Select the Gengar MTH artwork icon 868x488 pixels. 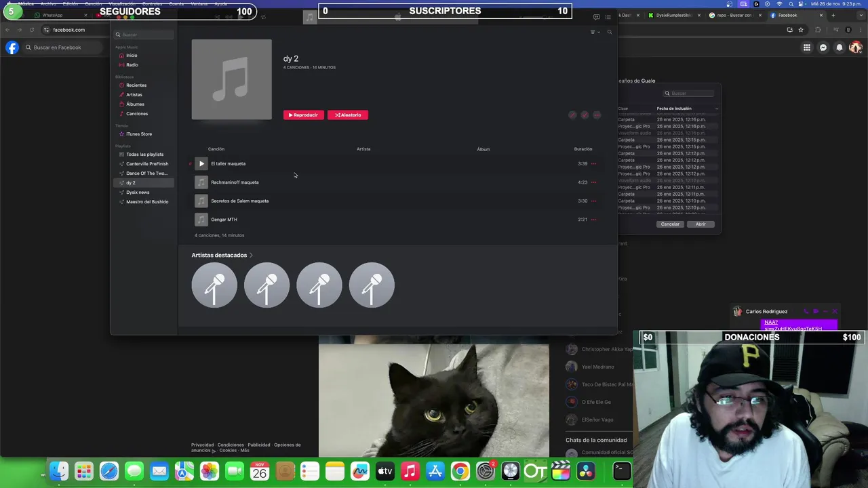pos(201,220)
